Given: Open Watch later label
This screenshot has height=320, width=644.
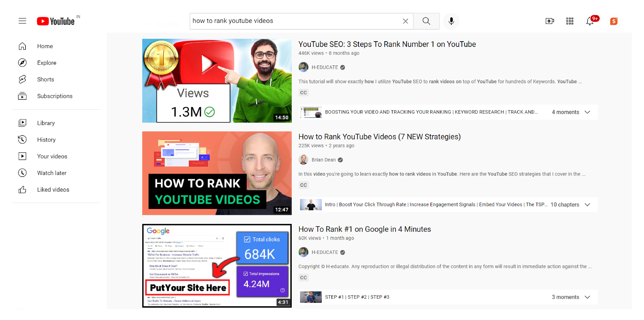Looking at the screenshot, I should pyautogui.click(x=52, y=173).
